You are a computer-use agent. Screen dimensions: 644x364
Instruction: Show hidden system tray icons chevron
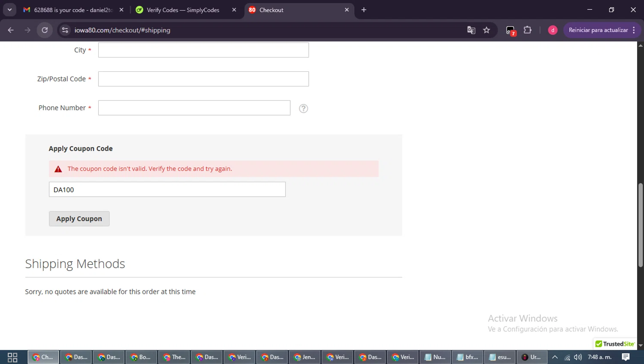555,357
